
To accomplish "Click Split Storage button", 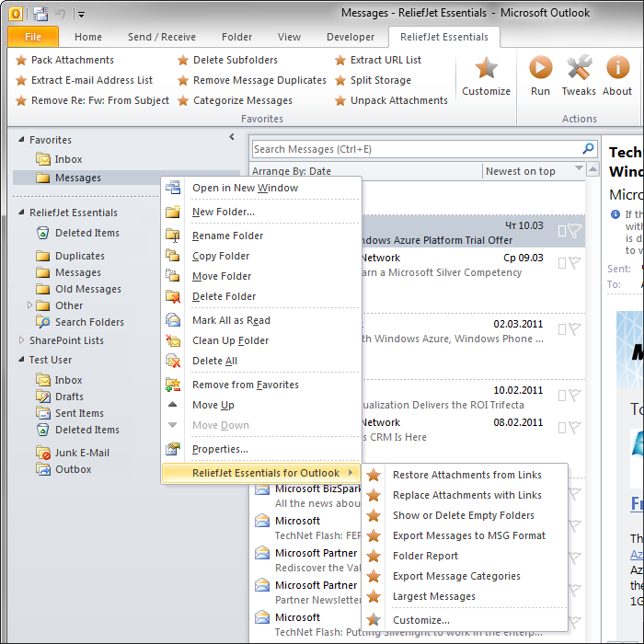I will coord(373,80).
